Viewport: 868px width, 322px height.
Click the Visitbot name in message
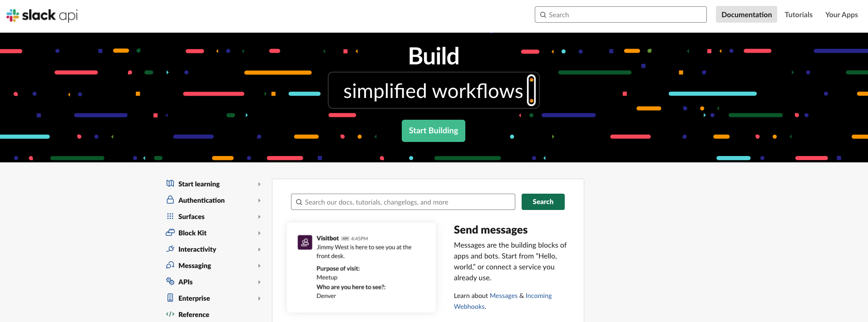tap(328, 238)
